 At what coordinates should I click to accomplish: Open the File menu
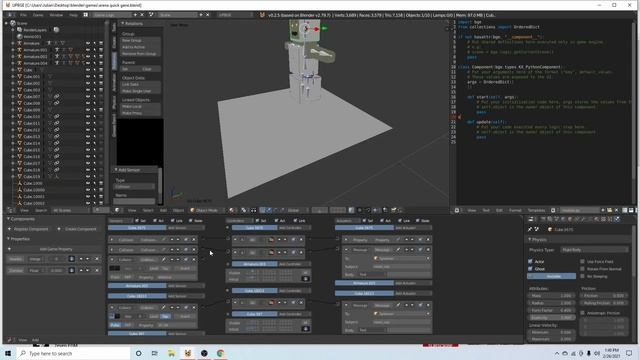pos(23,15)
